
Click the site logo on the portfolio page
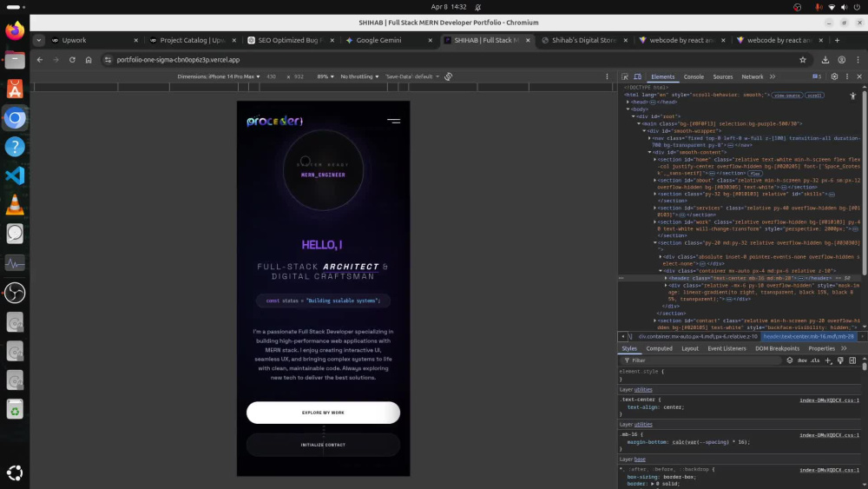point(274,121)
